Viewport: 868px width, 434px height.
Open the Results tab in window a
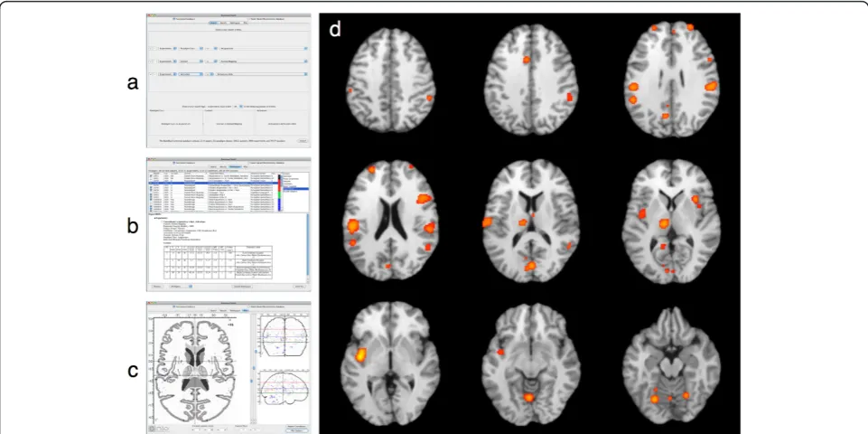coord(223,23)
